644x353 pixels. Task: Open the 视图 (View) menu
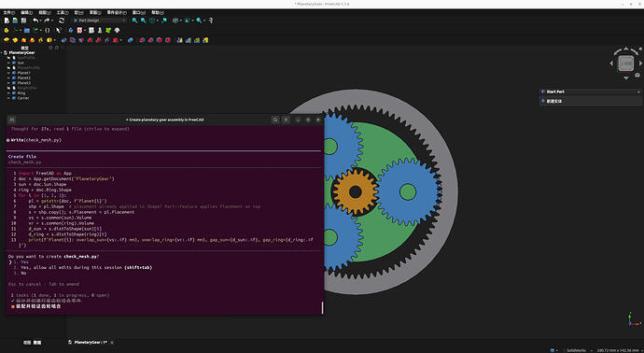(x=45, y=13)
